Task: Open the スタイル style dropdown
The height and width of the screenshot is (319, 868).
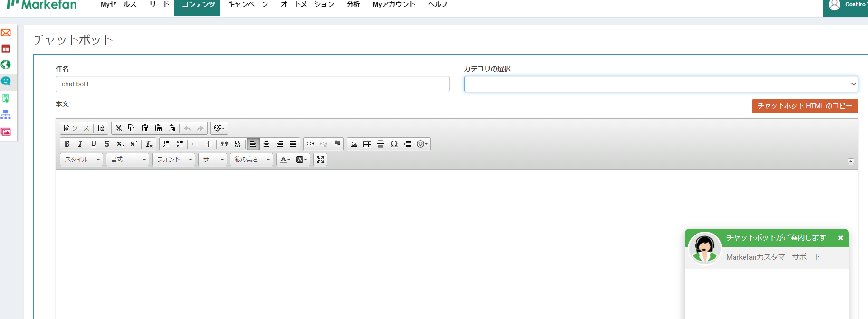Action: pyautogui.click(x=82, y=159)
